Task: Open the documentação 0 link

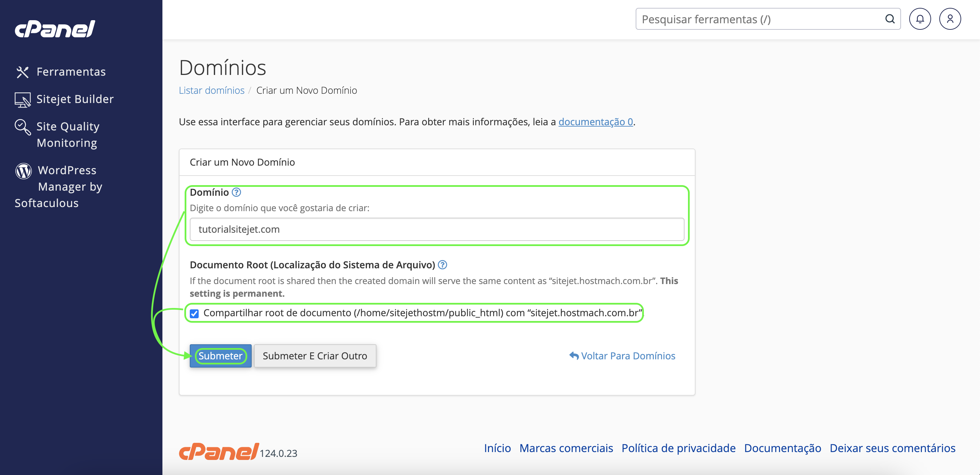Action: tap(595, 122)
